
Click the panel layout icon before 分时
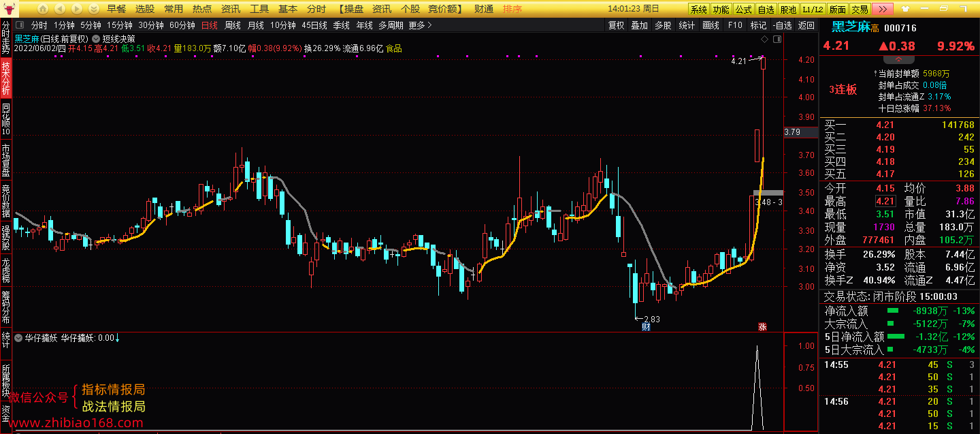[x=20, y=25]
